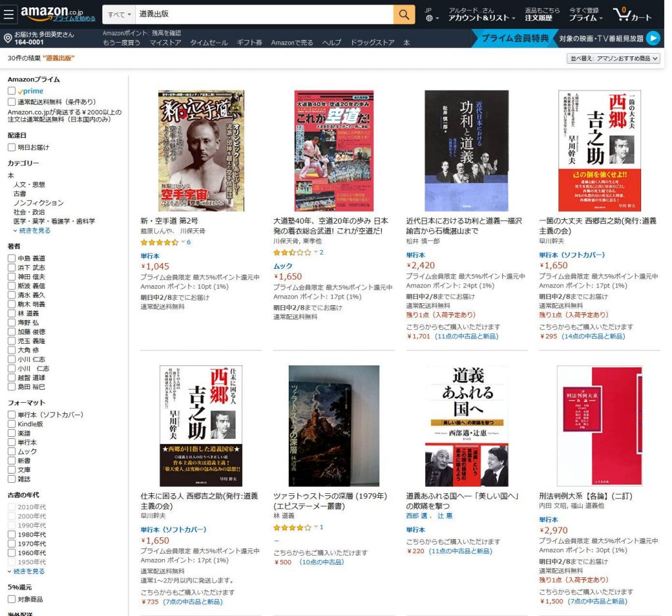Check the ムック format filter
Viewport: 672px width, 616px height.
(12, 451)
